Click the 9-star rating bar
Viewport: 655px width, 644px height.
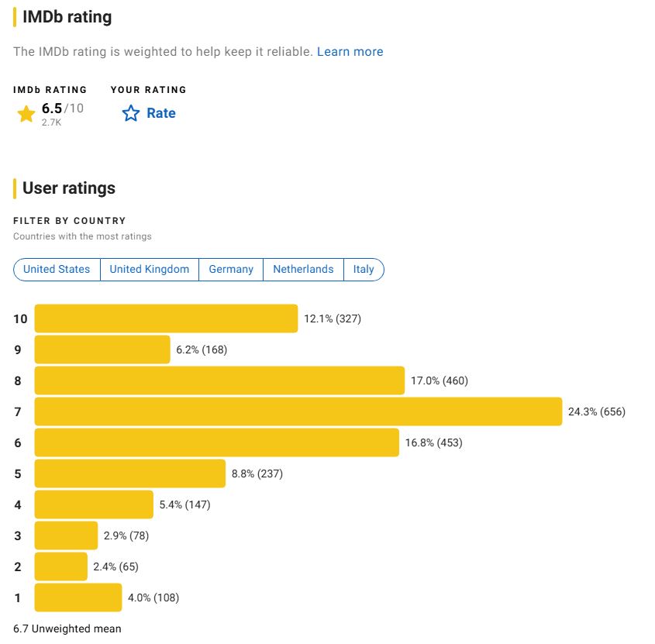pyautogui.click(x=102, y=350)
